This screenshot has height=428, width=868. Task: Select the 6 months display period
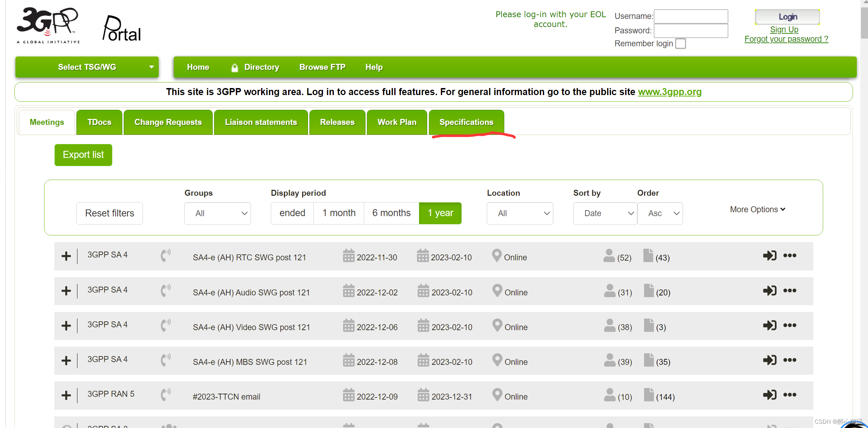coord(391,213)
